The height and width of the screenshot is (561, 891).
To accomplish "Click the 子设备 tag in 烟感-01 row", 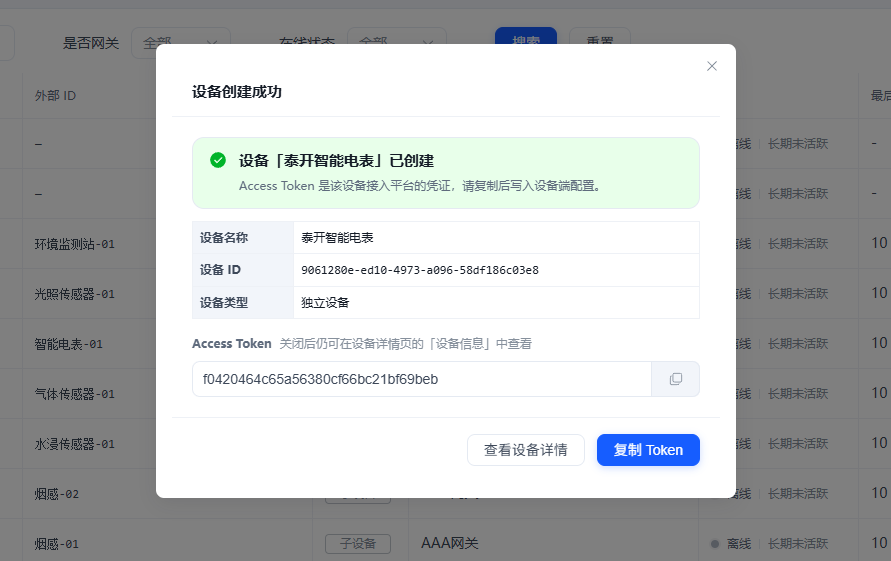I will click(358, 544).
